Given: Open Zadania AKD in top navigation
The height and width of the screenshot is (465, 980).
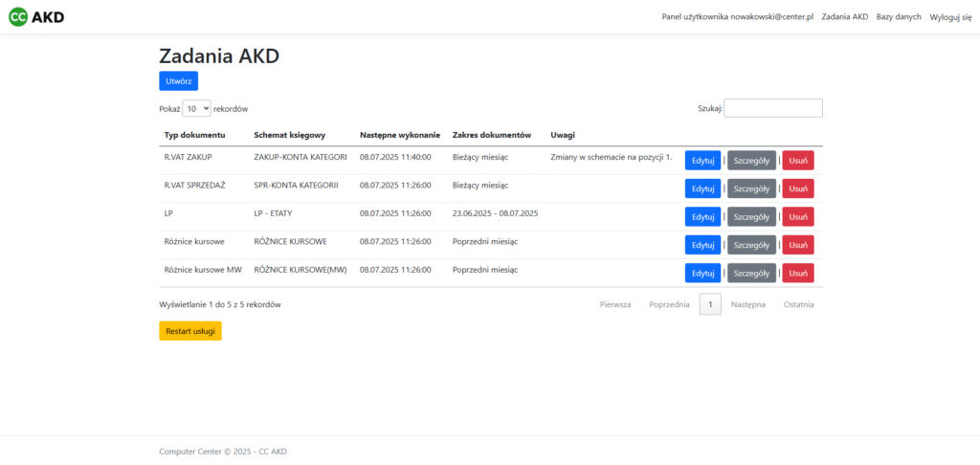Looking at the screenshot, I should (x=844, y=17).
